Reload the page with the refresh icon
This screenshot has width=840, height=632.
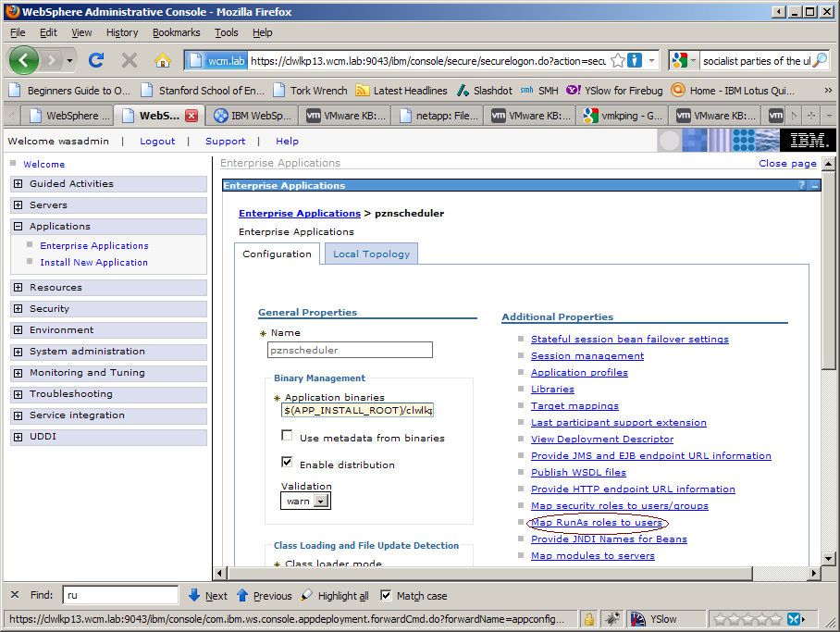click(x=96, y=60)
